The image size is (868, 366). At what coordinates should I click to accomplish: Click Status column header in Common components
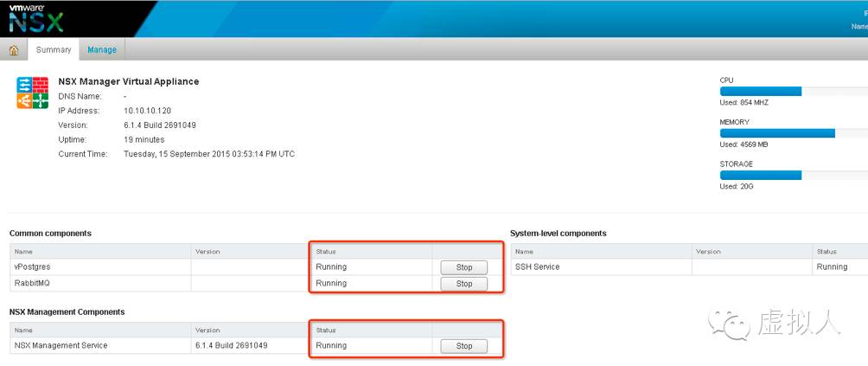tap(371, 252)
